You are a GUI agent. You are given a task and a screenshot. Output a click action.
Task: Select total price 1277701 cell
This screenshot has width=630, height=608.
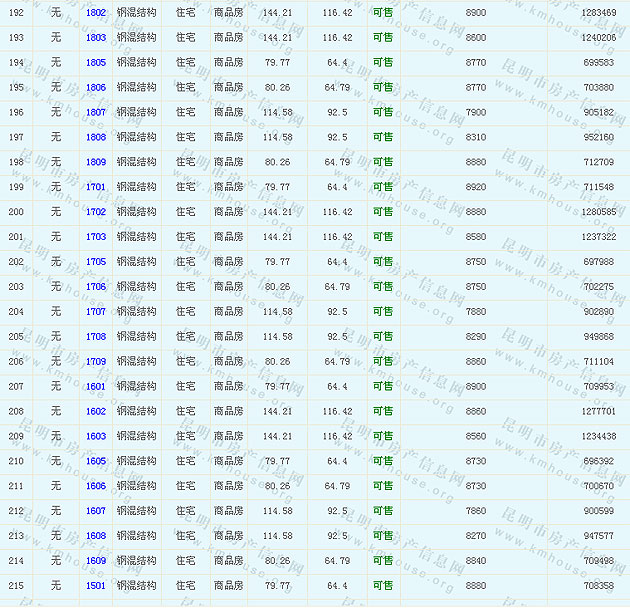[x=598, y=411]
